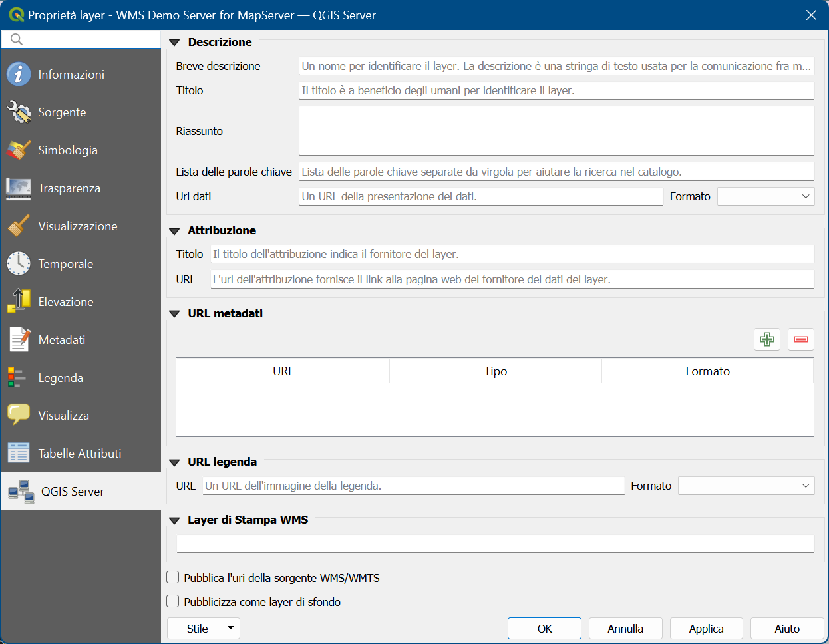Click the Annulla button
The width and height of the screenshot is (829, 644).
[x=625, y=629]
